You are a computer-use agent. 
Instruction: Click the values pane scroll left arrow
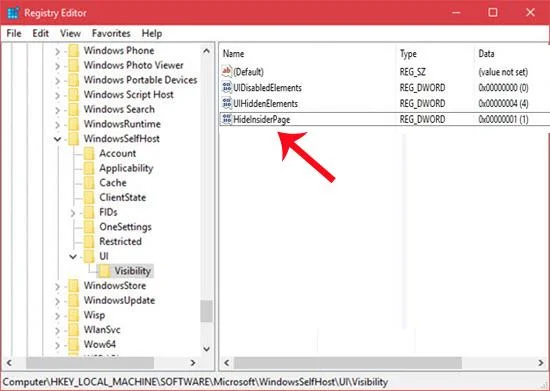tap(227, 363)
